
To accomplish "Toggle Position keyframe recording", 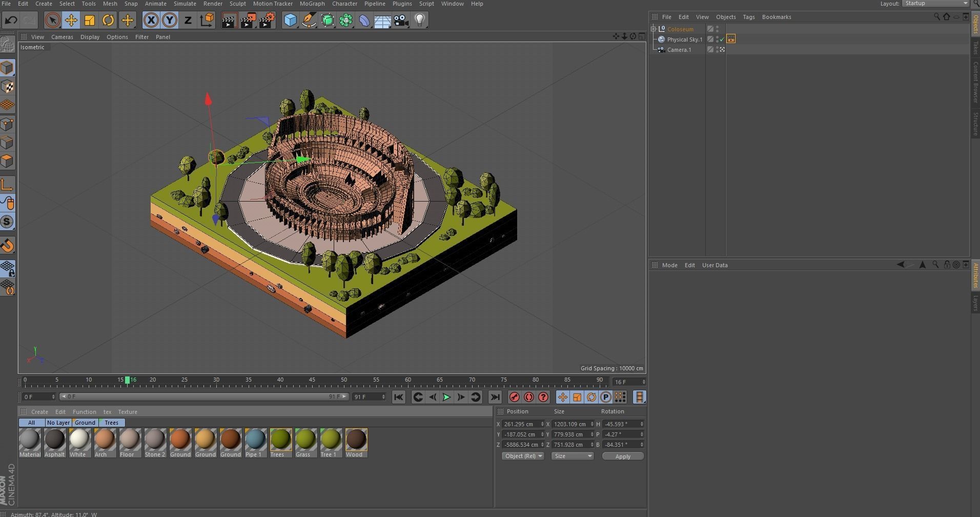I will coord(562,397).
